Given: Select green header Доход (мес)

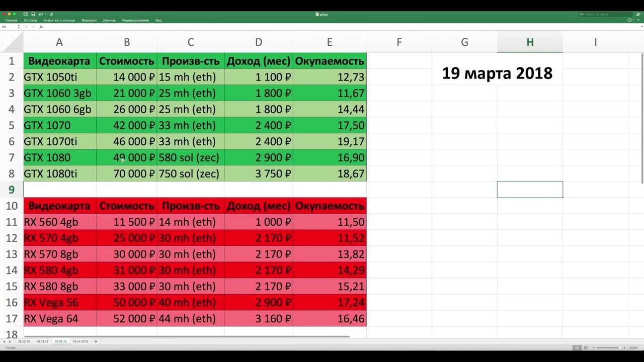Looking at the screenshot, I should pos(259,61).
